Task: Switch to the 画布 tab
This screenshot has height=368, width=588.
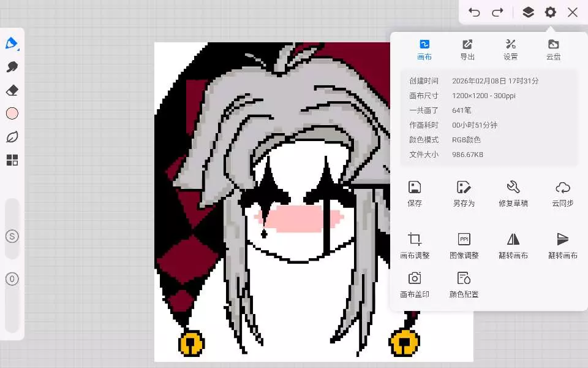Action: click(424, 50)
